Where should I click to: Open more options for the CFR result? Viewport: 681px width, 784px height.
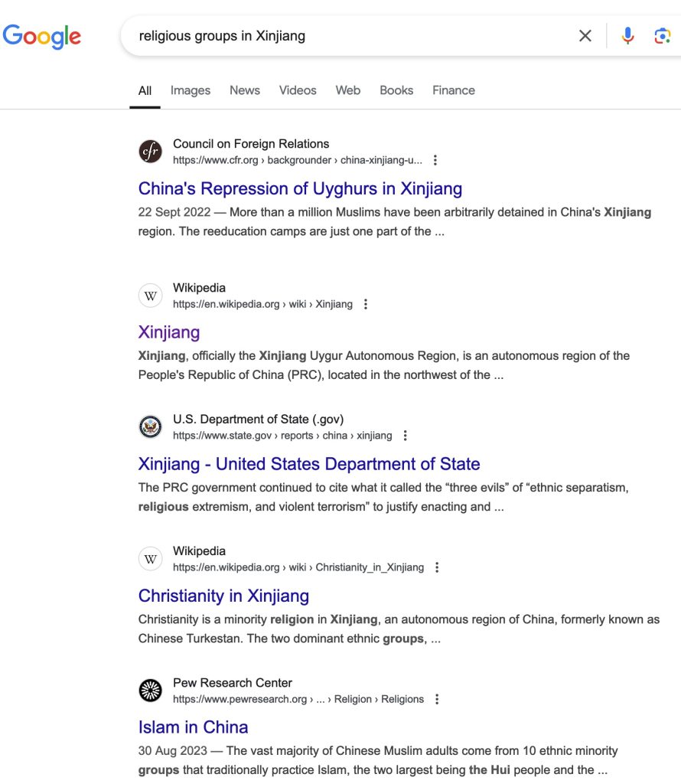435,160
